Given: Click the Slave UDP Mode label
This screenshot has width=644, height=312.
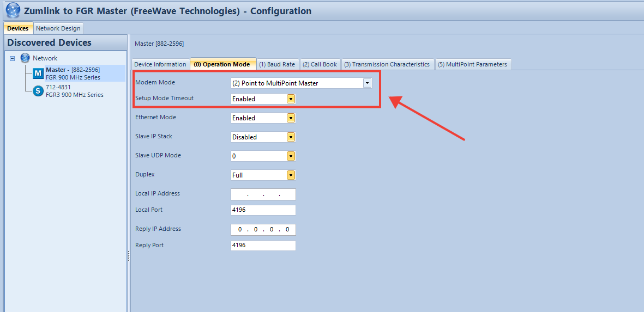Looking at the screenshot, I should [x=158, y=155].
